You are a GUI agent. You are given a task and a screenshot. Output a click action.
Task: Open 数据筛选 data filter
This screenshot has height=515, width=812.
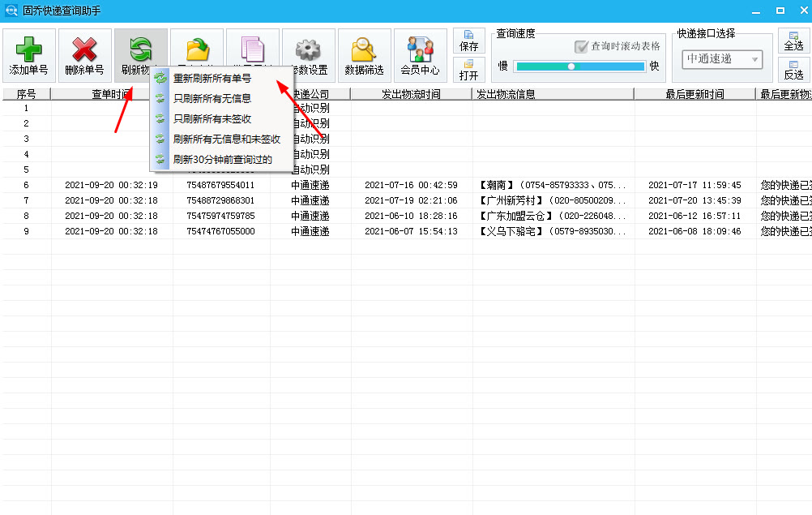click(x=364, y=55)
